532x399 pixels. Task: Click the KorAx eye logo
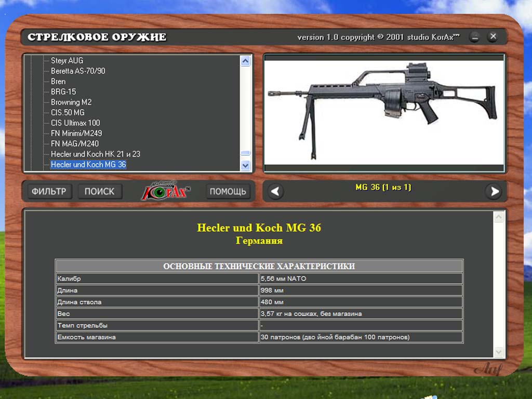tap(165, 190)
